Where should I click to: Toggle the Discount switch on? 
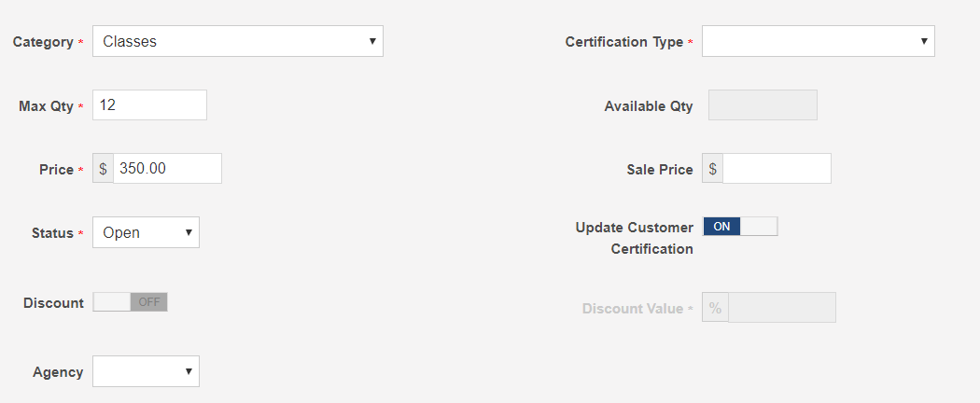(x=130, y=302)
